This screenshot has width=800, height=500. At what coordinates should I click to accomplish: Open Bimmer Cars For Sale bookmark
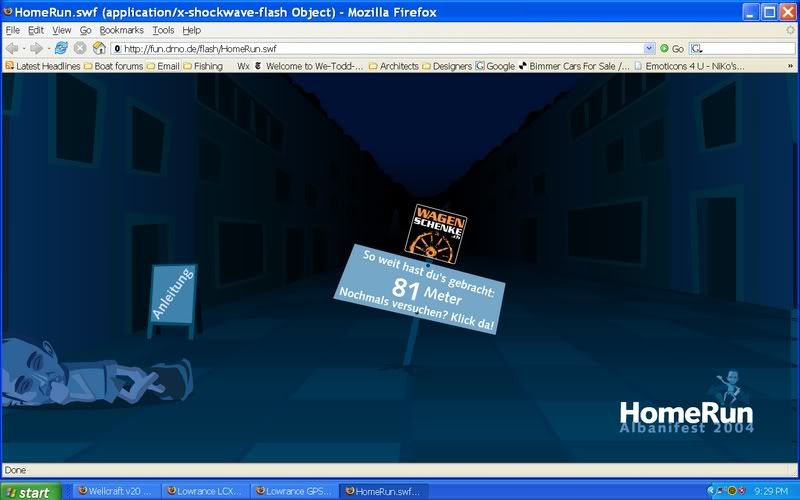pos(574,66)
